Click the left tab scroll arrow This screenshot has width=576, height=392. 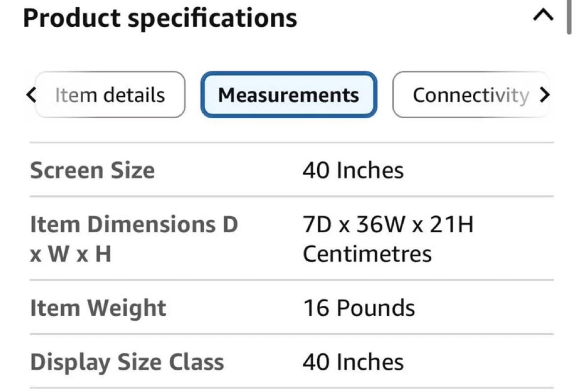point(31,95)
